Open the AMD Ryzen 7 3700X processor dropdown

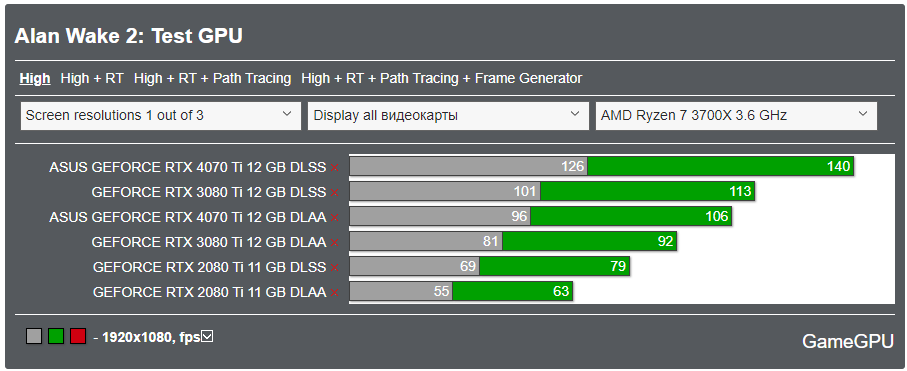736,116
